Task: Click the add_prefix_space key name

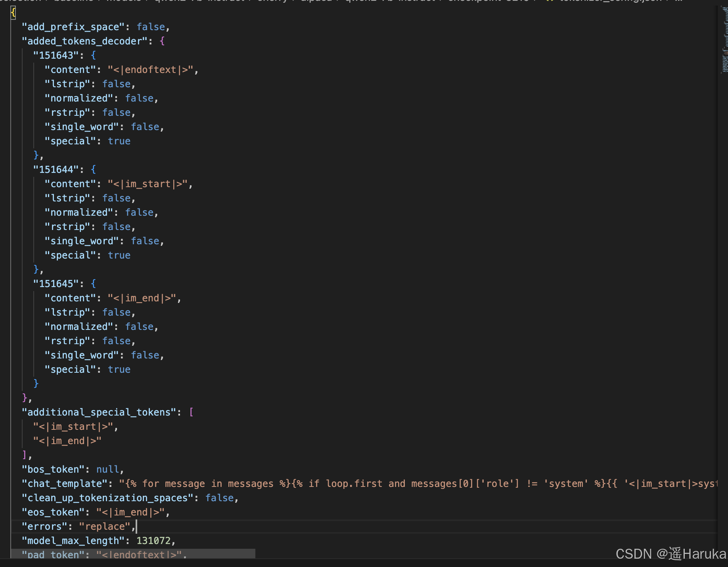Action: pos(73,27)
